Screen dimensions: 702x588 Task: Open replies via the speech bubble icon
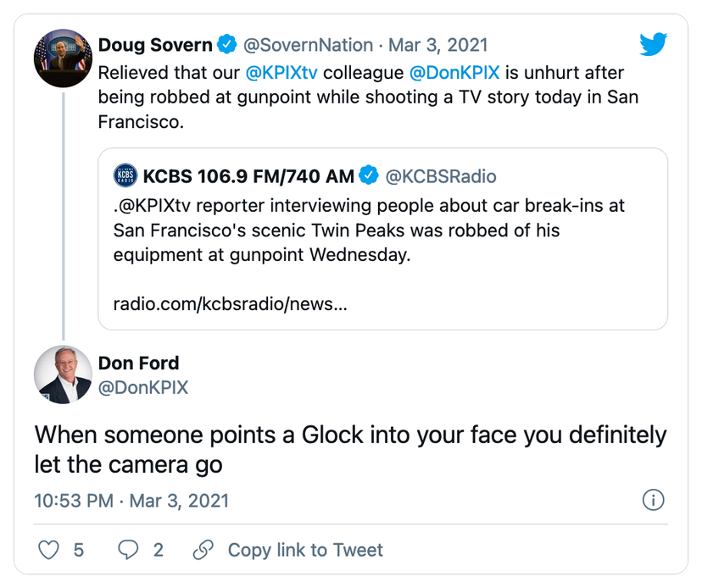[x=128, y=550]
